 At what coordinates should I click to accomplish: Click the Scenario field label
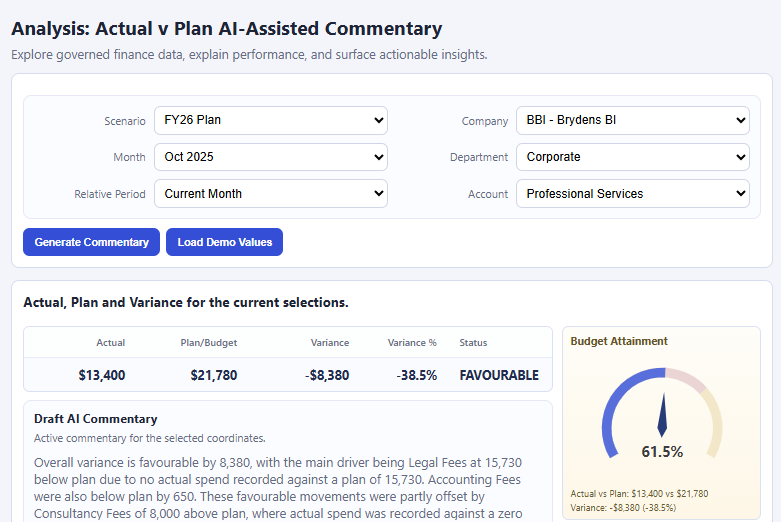(125, 121)
